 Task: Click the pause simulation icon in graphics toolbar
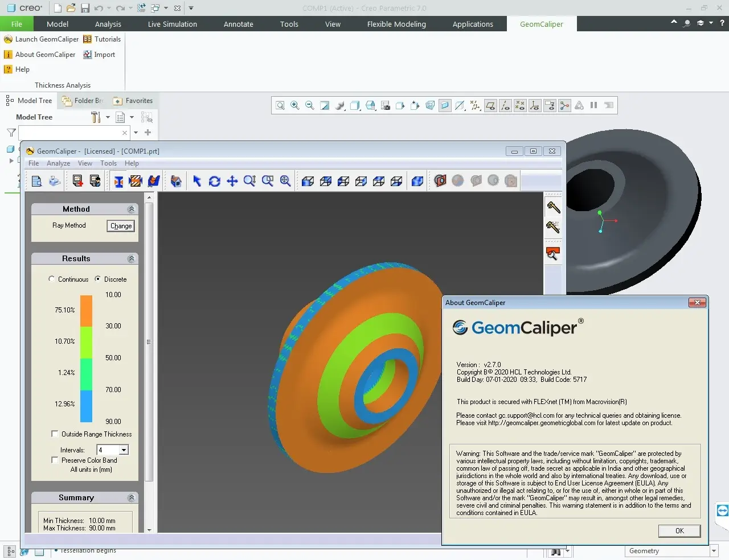click(593, 105)
